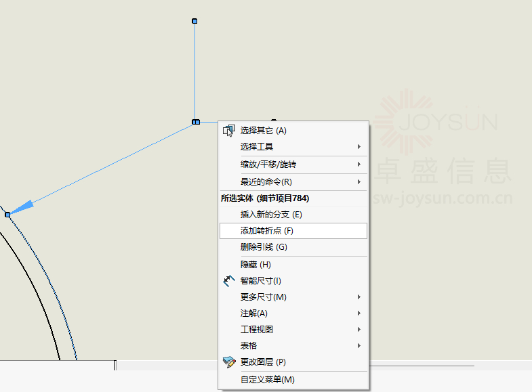The width and height of the screenshot is (532, 392).
Task: Select the leader junction handle beside the menu
Action: pyautogui.click(x=195, y=122)
